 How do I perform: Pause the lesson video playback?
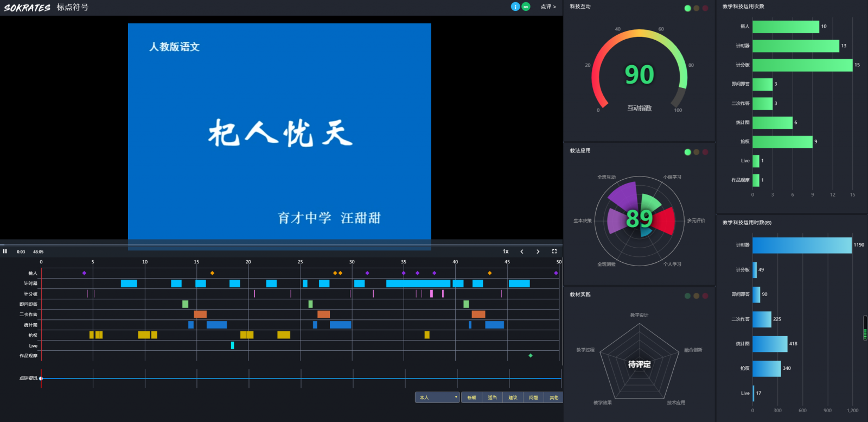(x=5, y=251)
